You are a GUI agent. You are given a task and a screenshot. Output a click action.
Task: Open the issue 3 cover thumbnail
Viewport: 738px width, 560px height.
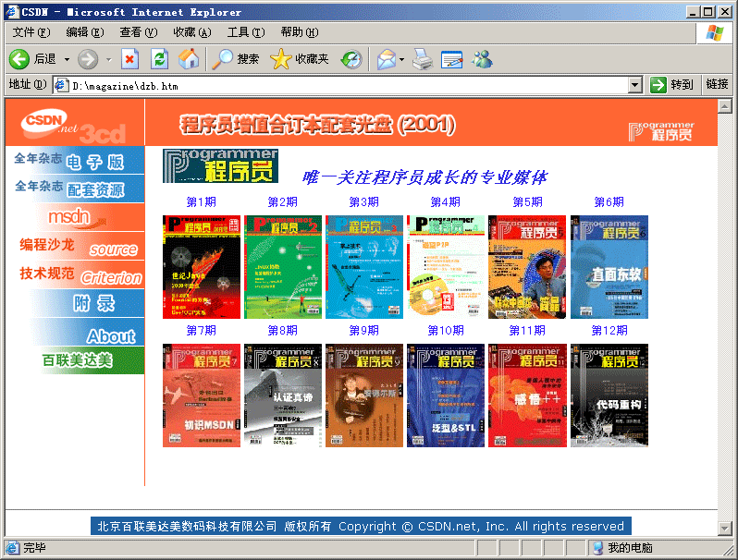click(364, 267)
